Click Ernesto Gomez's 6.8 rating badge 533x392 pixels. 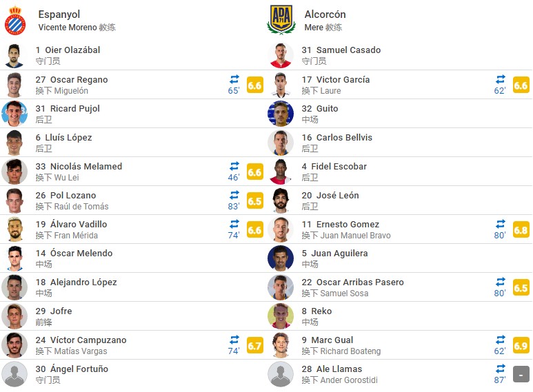[x=521, y=230]
